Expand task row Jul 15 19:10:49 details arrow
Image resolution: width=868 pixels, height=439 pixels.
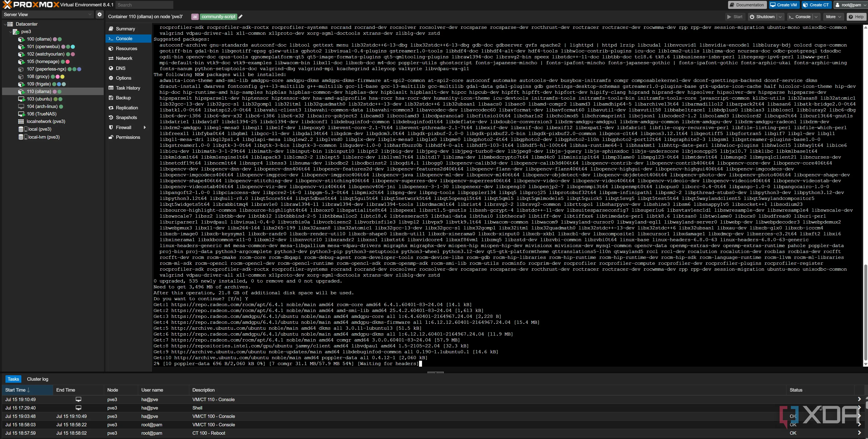click(x=859, y=399)
